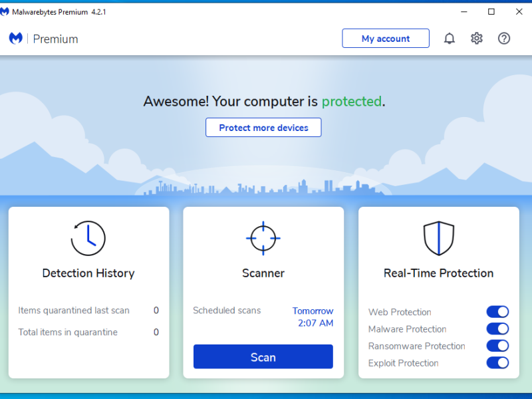Click the Premium label in header
532x399 pixels.
55,39
